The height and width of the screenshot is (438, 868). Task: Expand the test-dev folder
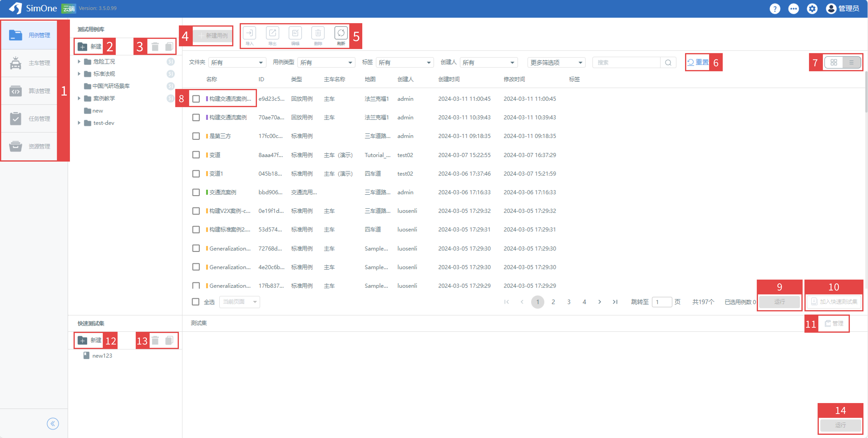[x=79, y=123]
